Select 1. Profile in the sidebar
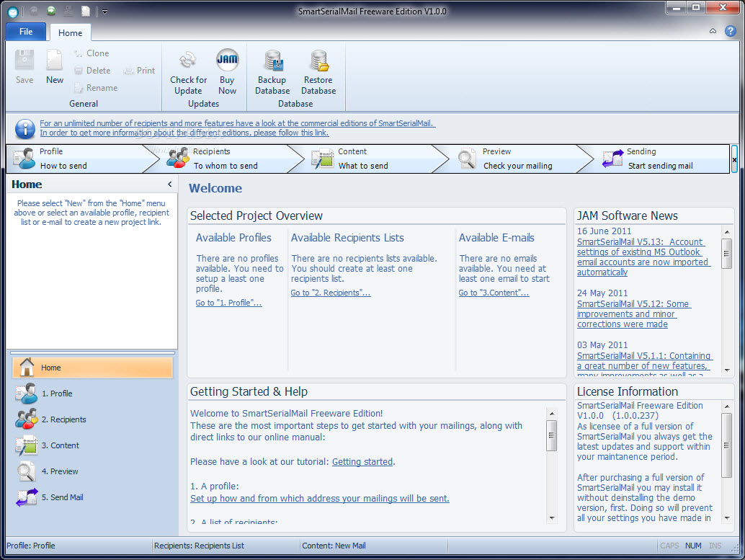The image size is (745, 560). click(x=56, y=394)
